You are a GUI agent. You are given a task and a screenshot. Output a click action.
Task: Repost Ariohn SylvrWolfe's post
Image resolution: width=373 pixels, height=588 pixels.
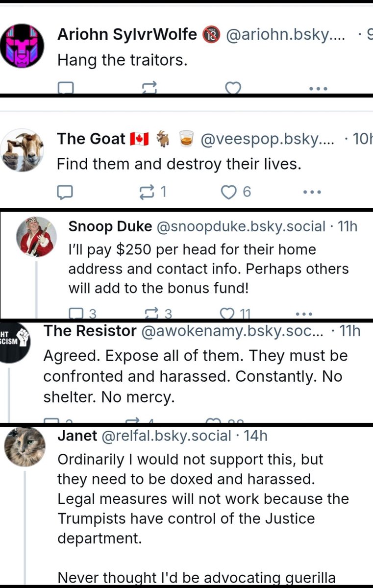point(148,88)
